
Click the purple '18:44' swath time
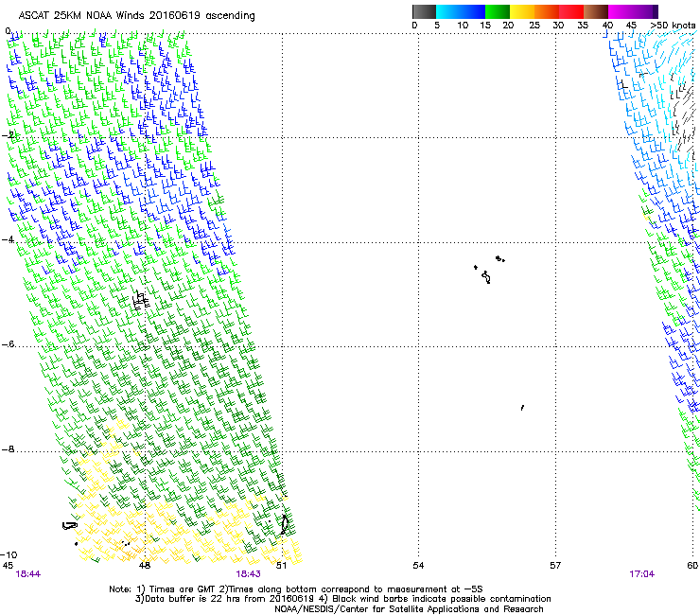click(28, 574)
